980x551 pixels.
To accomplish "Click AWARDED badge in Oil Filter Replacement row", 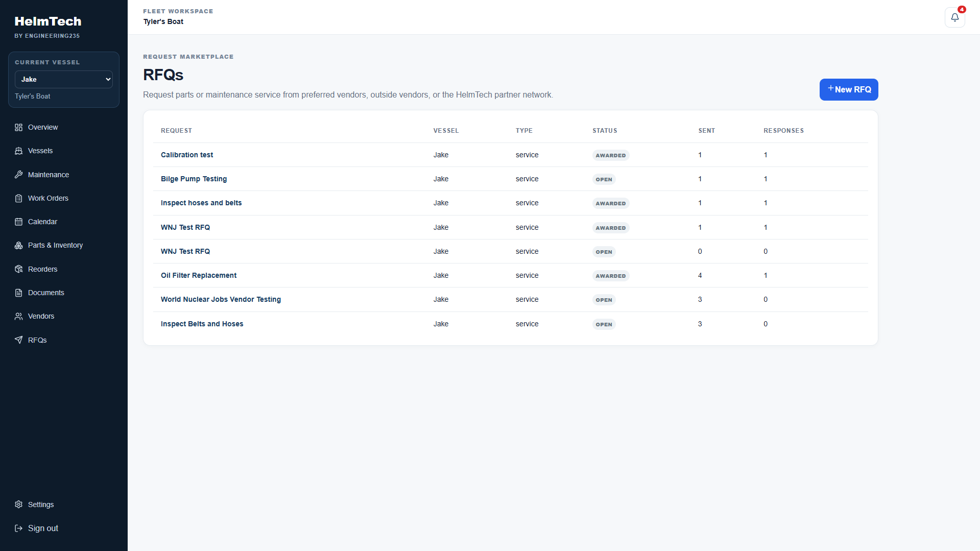I will [611, 276].
